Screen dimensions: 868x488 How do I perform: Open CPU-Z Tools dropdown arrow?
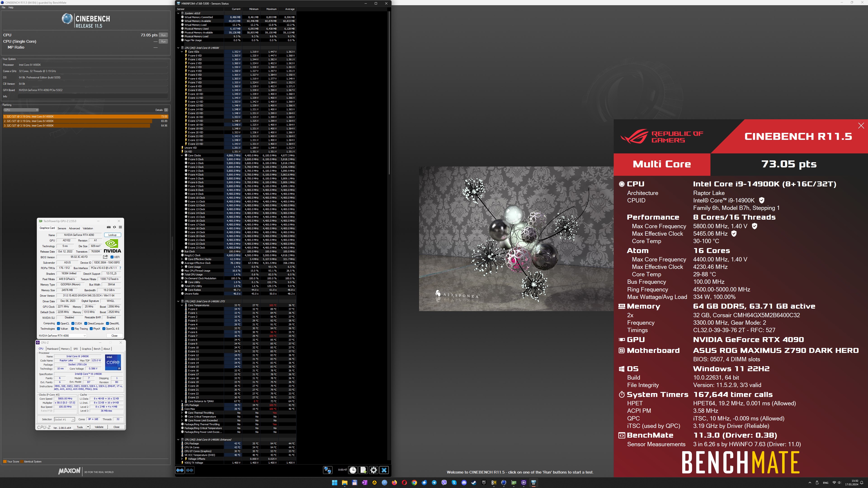point(88,427)
